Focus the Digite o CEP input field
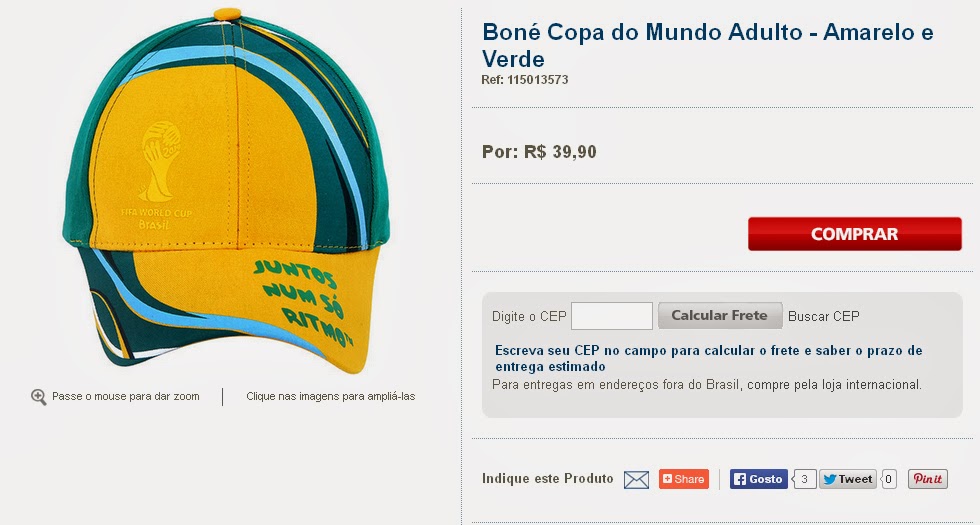This screenshot has height=525, width=980. point(612,316)
